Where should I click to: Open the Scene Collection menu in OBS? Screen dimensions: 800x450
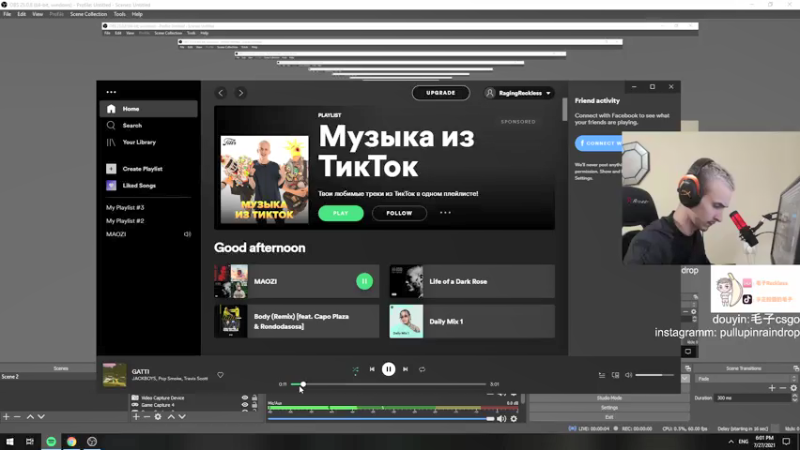click(x=89, y=14)
